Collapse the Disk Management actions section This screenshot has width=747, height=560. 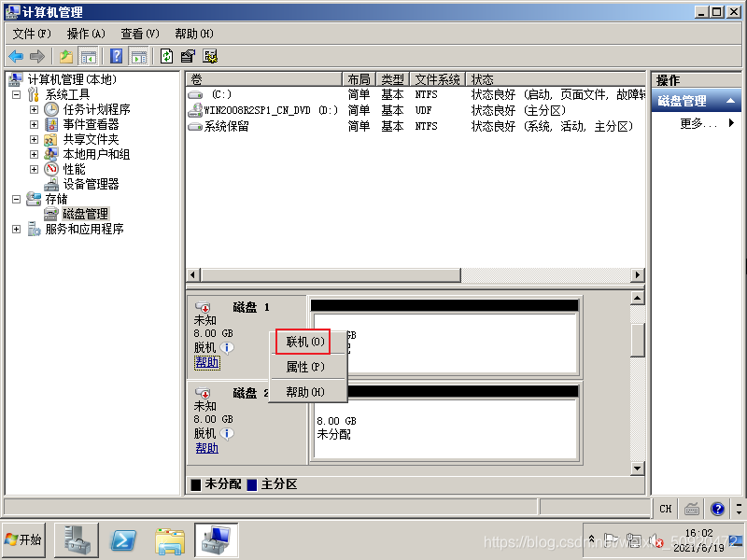730,101
